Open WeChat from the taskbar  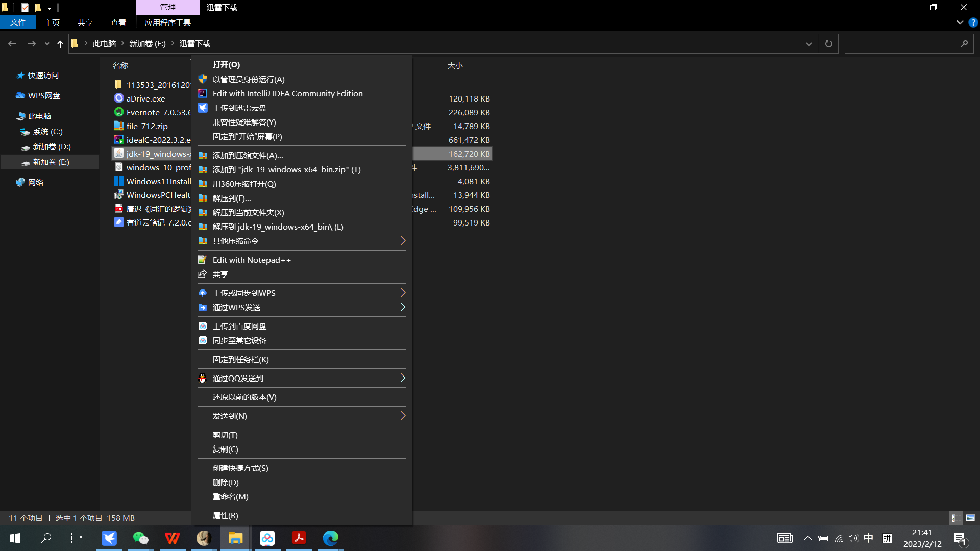click(x=140, y=538)
